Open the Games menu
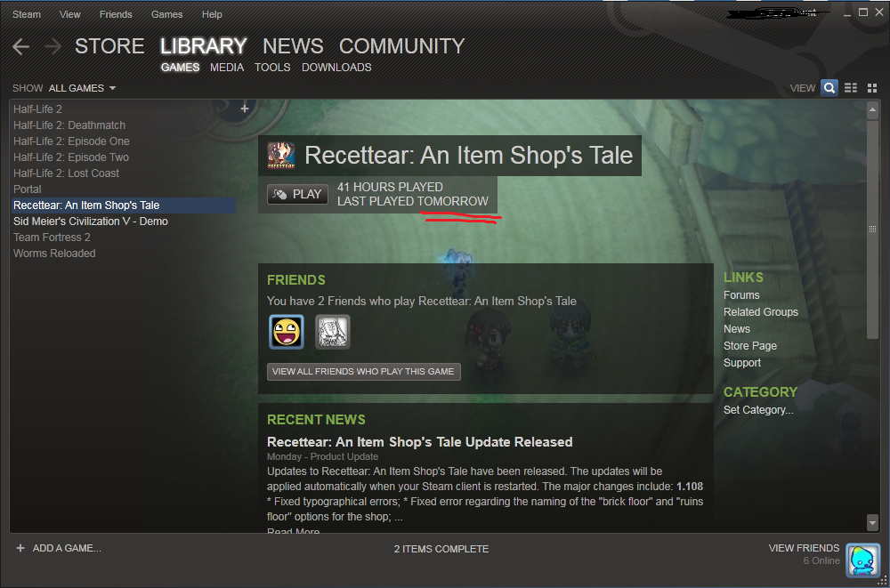The width and height of the screenshot is (890, 588). (x=166, y=14)
